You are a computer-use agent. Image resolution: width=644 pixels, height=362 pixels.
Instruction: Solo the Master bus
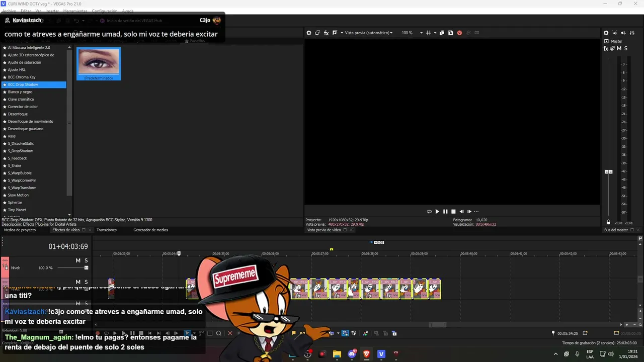(625, 48)
